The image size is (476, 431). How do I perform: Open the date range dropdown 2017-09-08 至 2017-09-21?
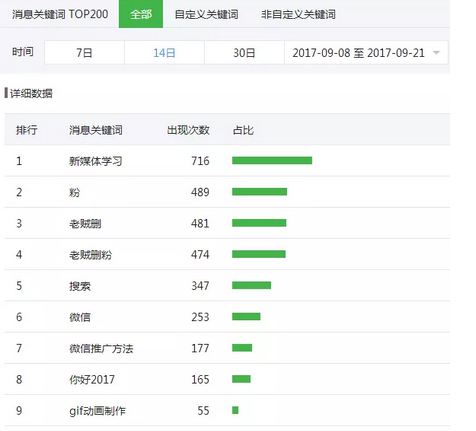click(366, 52)
